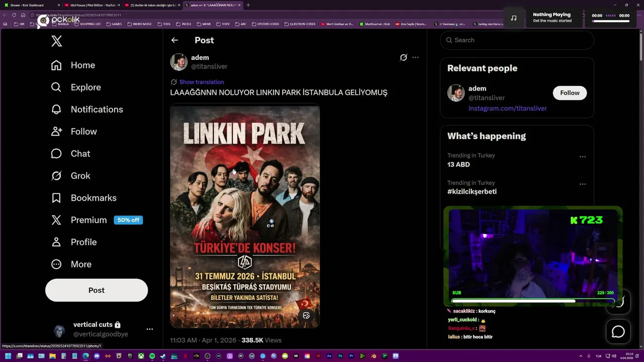Open Microsoft Edge from the taskbar
Screen dimensions: 644x362
point(86,356)
